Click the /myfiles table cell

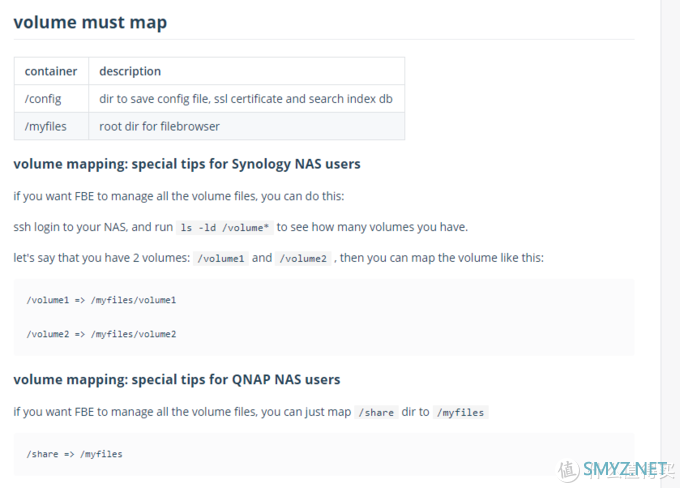point(51,126)
